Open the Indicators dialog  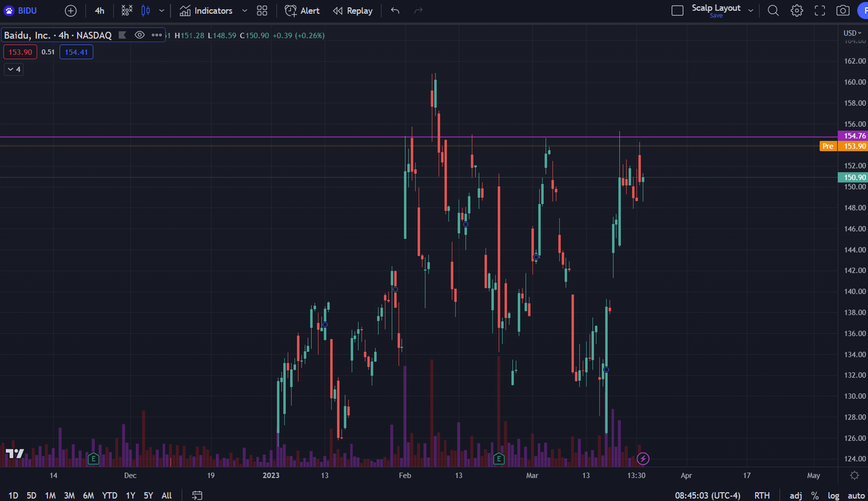pos(206,10)
